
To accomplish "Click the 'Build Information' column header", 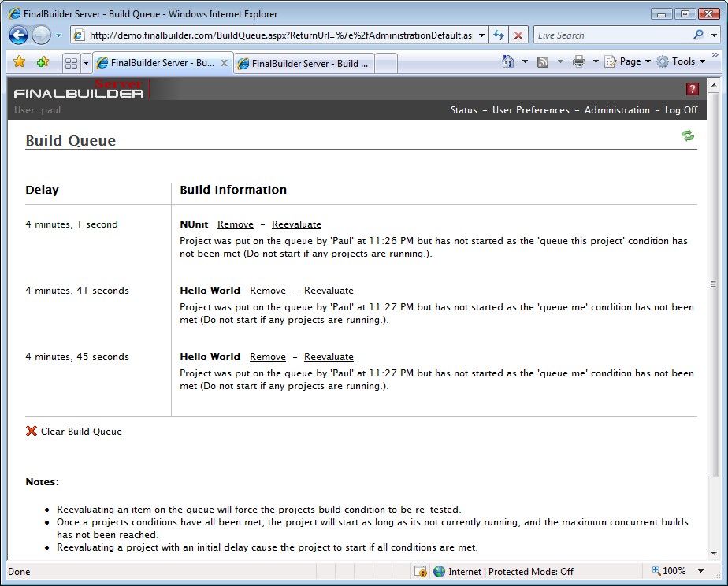I will coord(233,190).
